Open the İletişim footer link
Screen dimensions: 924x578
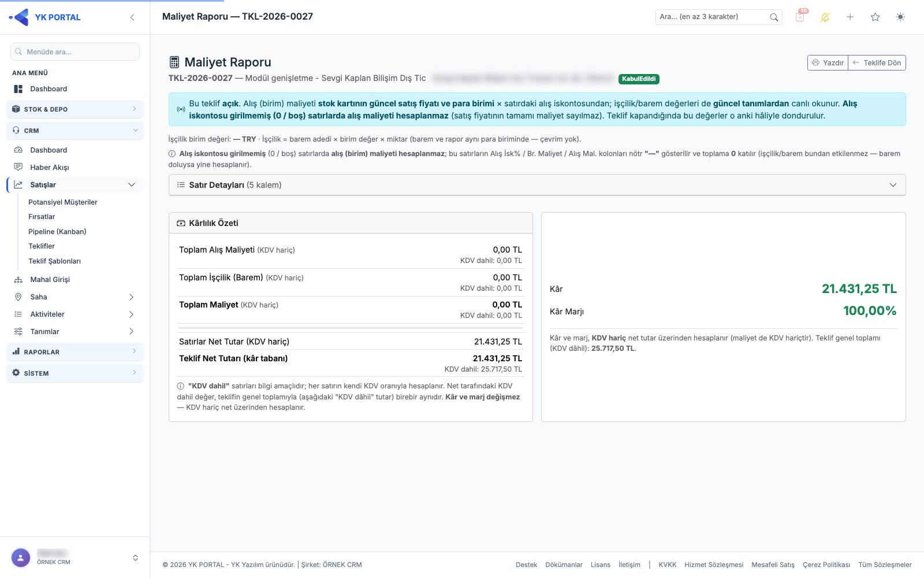pos(629,565)
